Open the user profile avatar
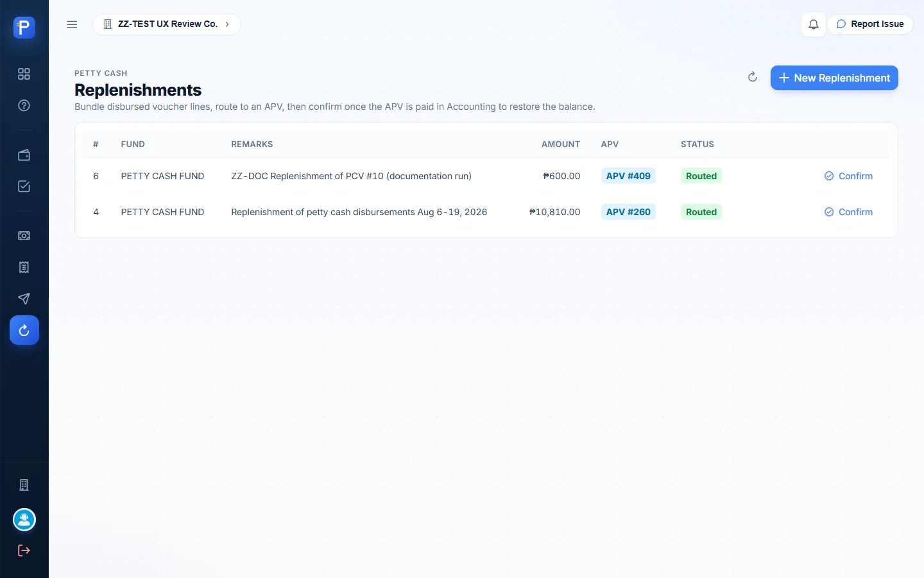 [x=24, y=520]
